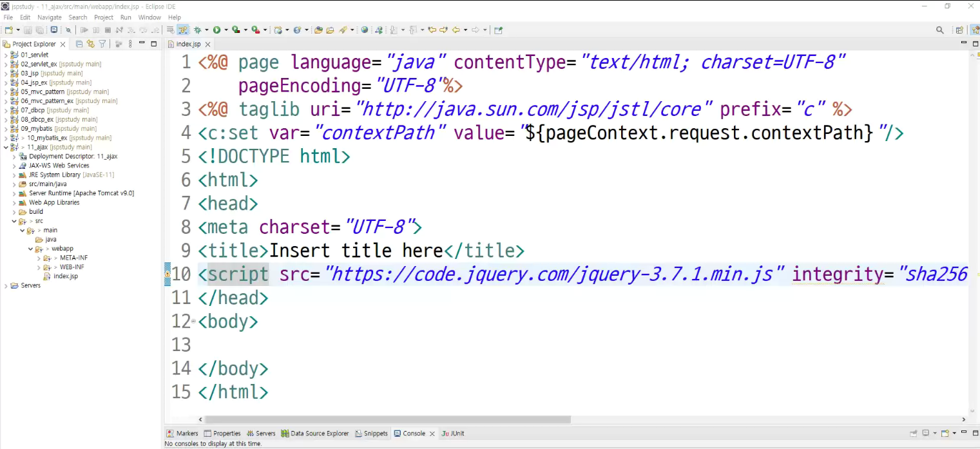Click the Save All toolbar icon

point(40,30)
